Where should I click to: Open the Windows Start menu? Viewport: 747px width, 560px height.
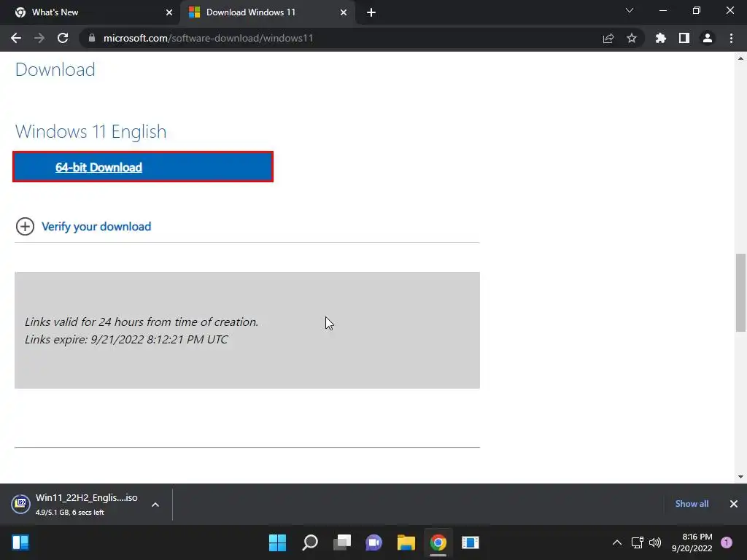point(277,542)
